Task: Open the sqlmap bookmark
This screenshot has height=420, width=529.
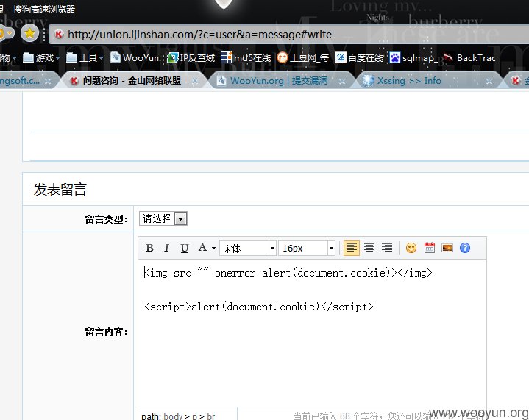Action: tap(413, 58)
